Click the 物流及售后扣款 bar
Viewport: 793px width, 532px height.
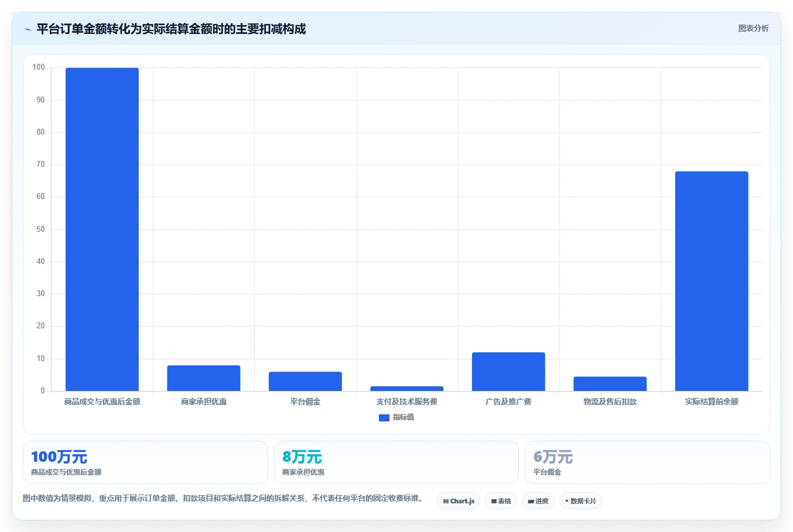click(610, 384)
